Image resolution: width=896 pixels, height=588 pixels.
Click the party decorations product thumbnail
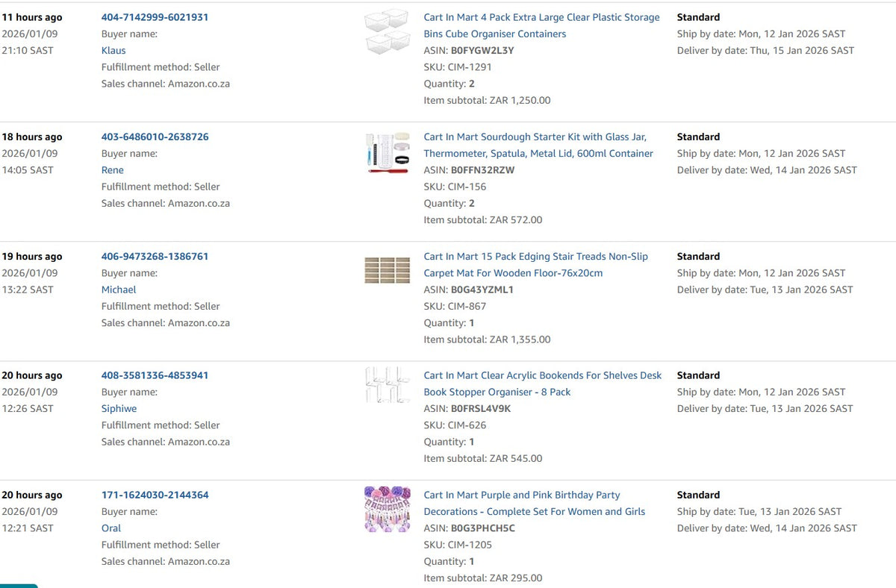[x=388, y=509]
